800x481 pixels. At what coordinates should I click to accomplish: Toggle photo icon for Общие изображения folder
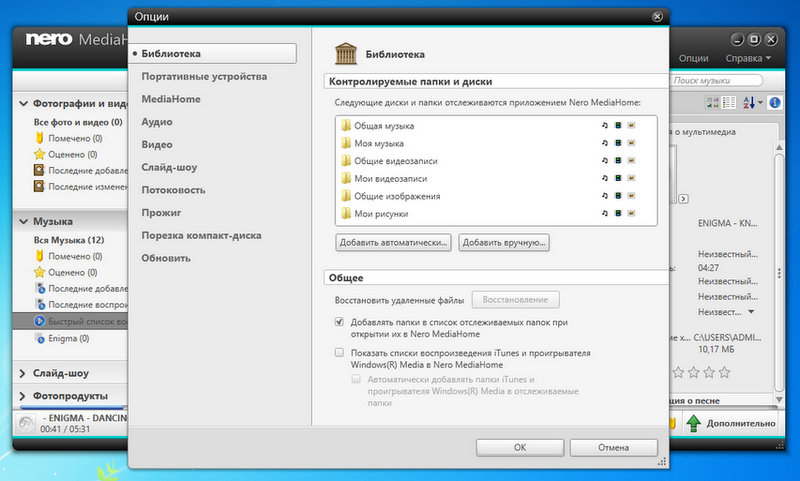point(631,196)
